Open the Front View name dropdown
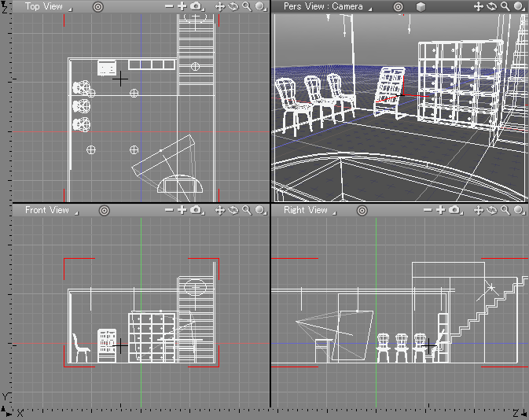Screen dimensions: 529x420 [51, 210]
